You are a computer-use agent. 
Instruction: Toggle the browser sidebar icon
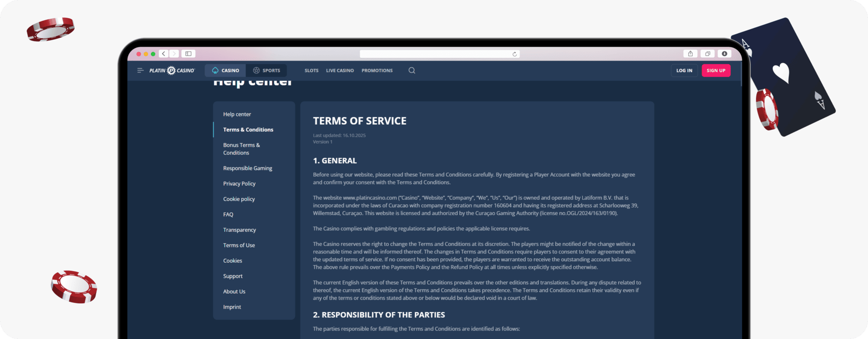pos(189,54)
